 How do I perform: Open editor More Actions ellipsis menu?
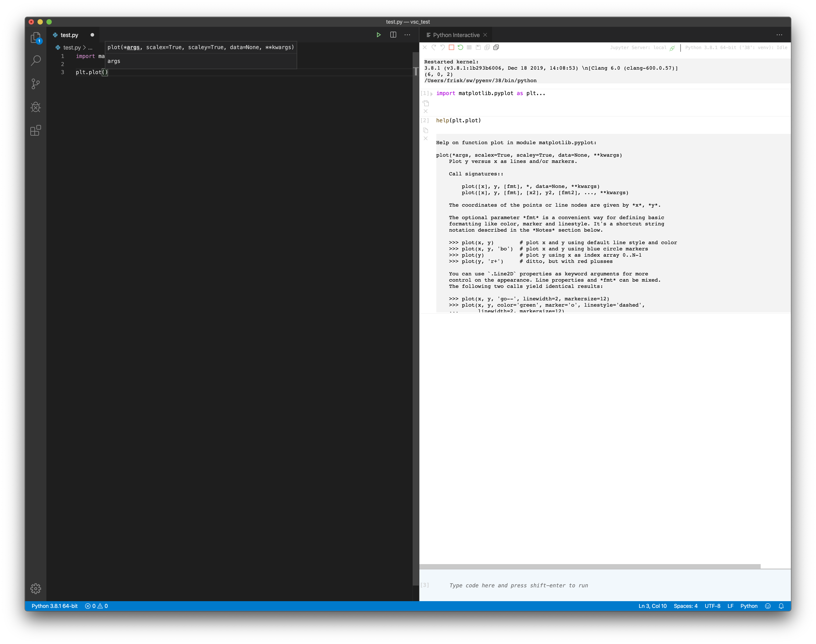(407, 35)
